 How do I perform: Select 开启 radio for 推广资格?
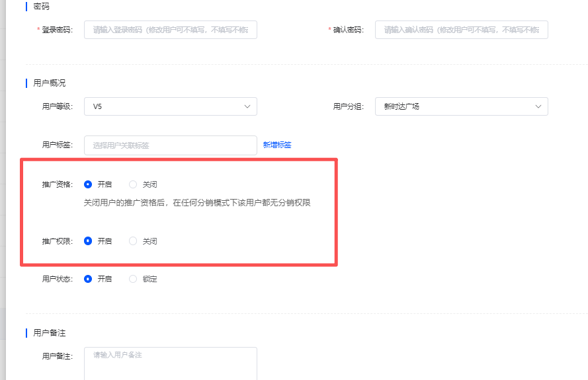coord(88,185)
